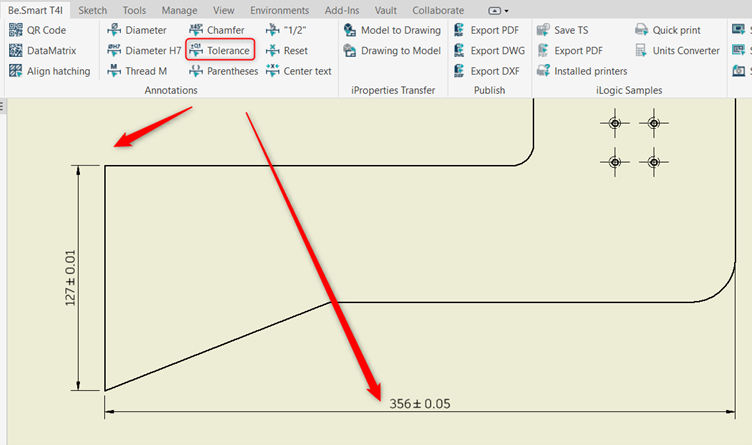Switch to the Be.Smart T4I tab
Image resolution: width=752 pixels, height=445 pixels.
coord(35,10)
